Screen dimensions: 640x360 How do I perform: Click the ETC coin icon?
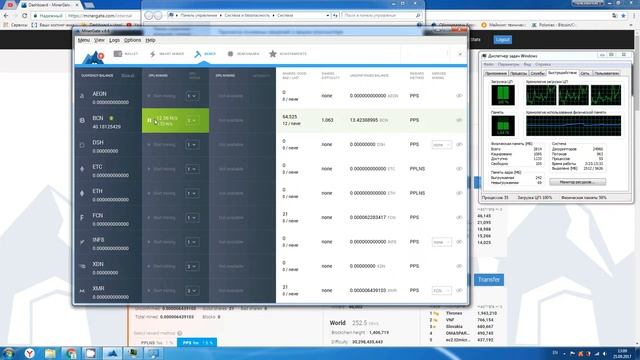tap(82, 169)
